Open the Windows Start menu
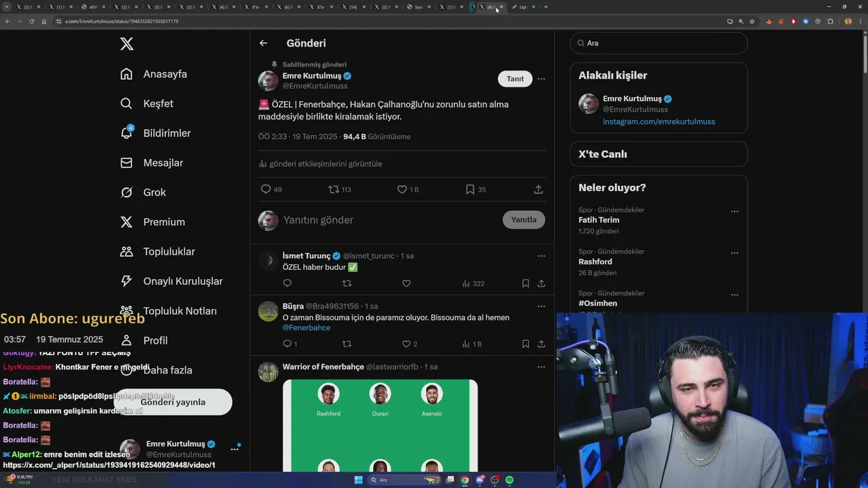 point(358,480)
